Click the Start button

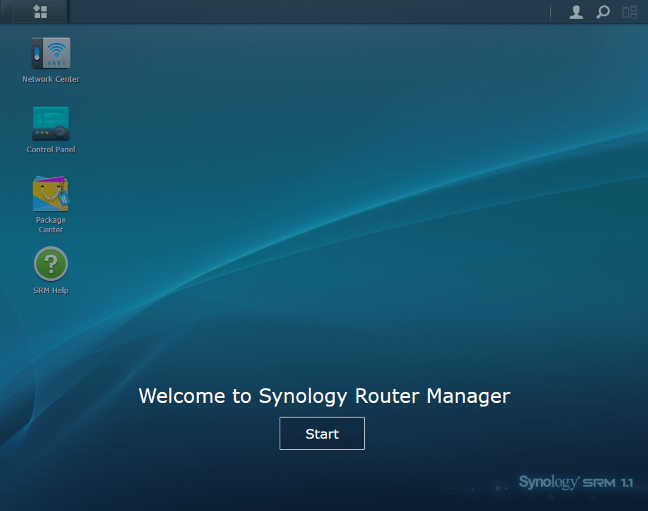point(322,433)
